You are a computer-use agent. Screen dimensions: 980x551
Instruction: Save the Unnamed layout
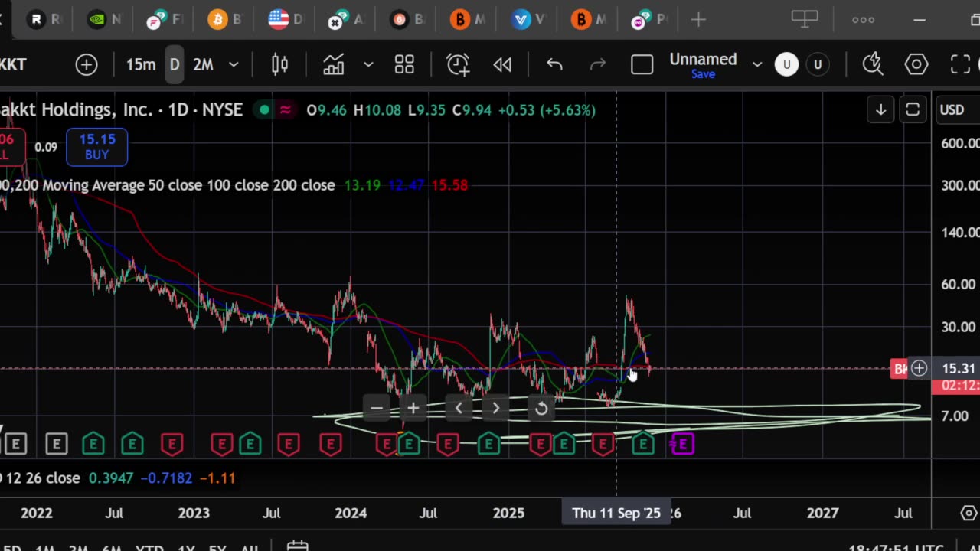coord(703,75)
